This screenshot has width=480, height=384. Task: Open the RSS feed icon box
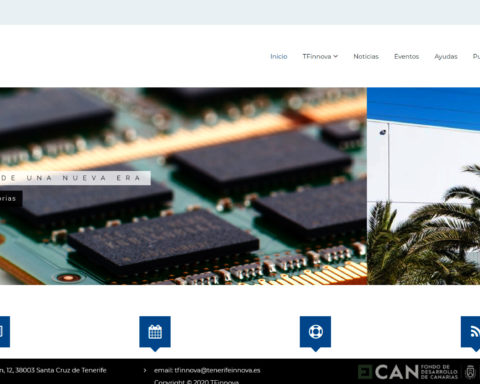coord(471,332)
